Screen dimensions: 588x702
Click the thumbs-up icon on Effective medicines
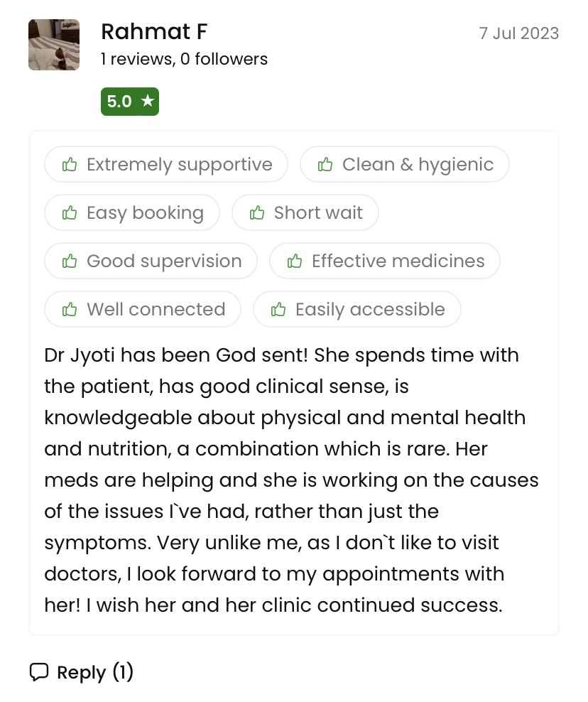click(x=295, y=261)
